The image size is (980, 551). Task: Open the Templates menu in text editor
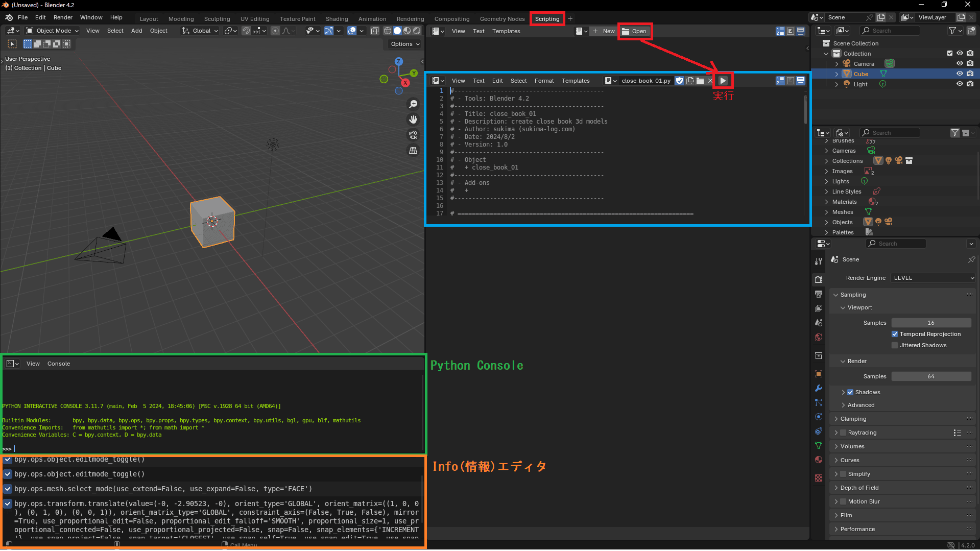(576, 81)
